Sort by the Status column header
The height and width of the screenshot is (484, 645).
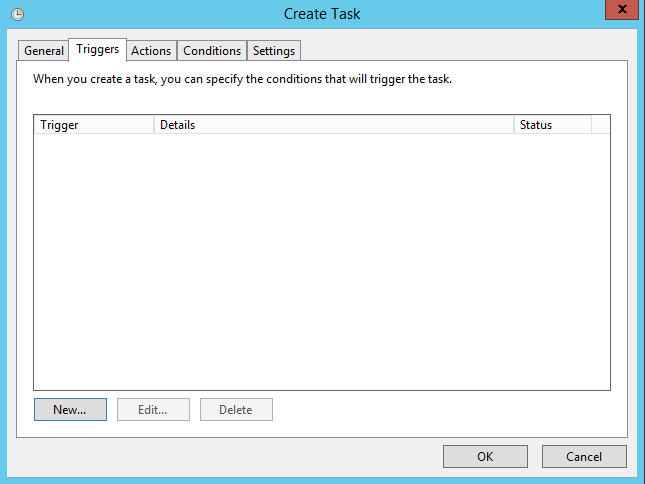[x=552, y=125]
